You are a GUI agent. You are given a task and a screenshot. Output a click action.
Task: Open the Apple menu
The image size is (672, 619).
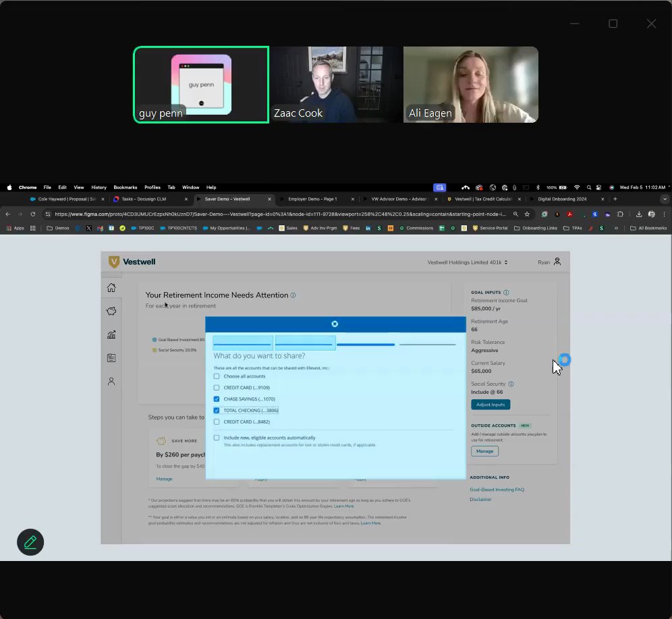[9, 187]
